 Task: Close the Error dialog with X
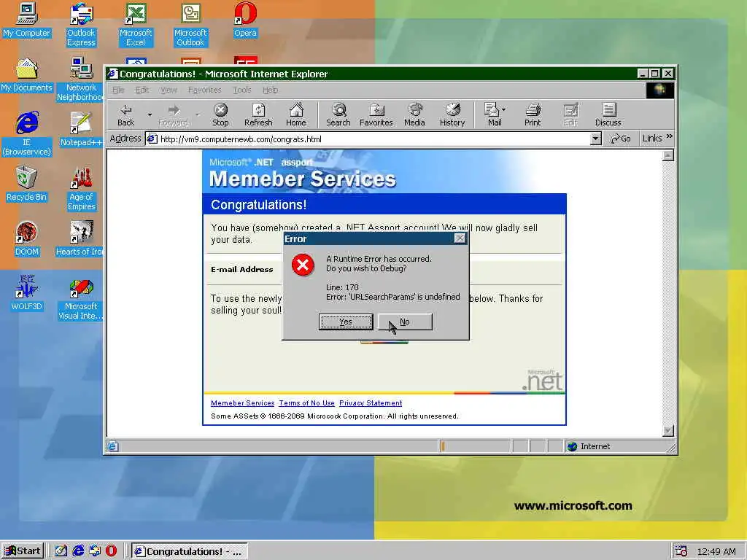460,238
